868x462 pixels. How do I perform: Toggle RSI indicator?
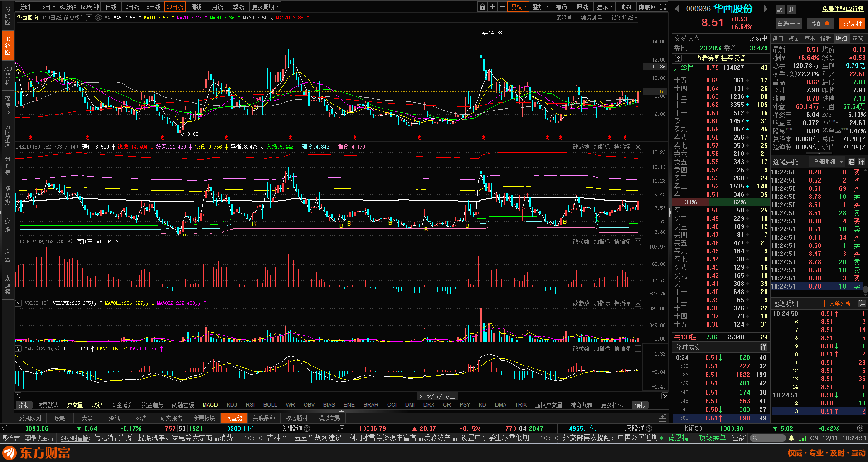click(x=250, y=405)
